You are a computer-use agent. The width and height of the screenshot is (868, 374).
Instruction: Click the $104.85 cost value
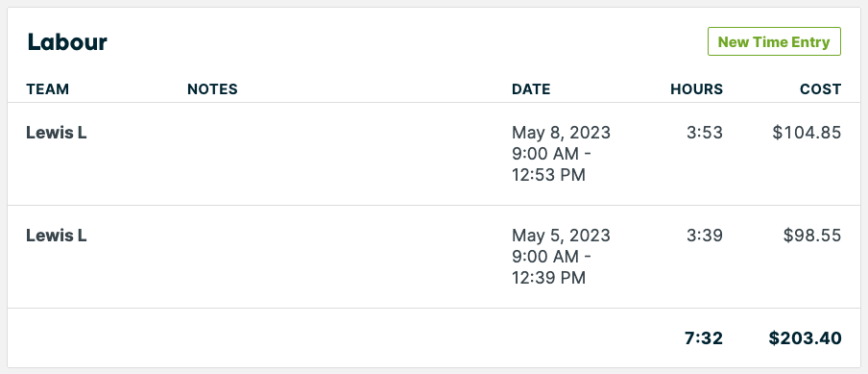click(x=808, y=133)
